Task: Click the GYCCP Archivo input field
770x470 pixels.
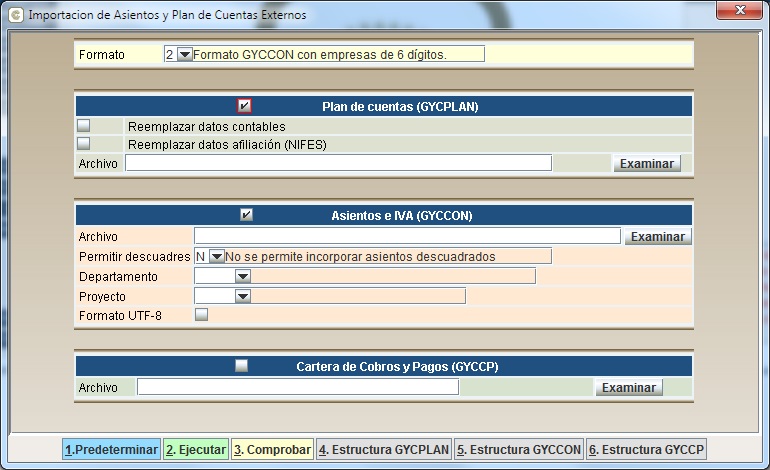Action: 298,387
